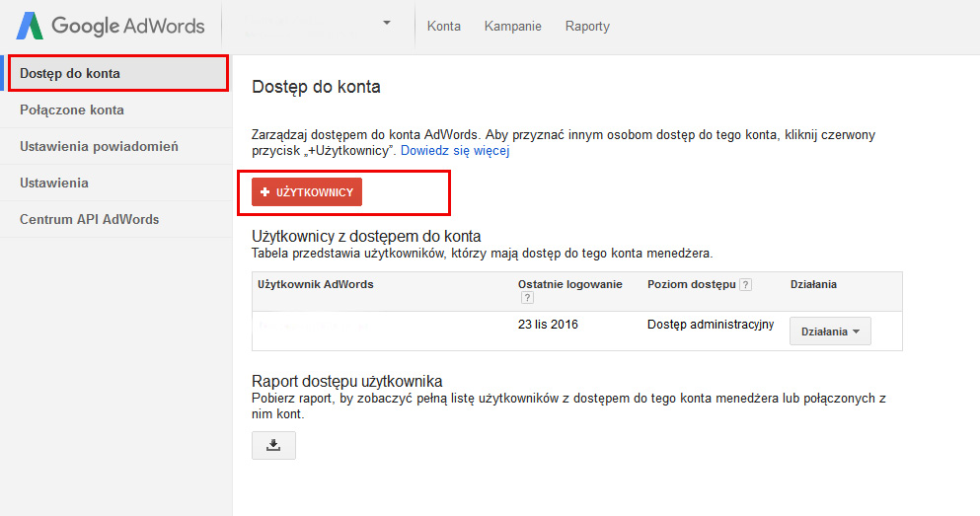Click the red + Użytkownicy button
Viewport: 980px width, 516px height.
point(307,191)
